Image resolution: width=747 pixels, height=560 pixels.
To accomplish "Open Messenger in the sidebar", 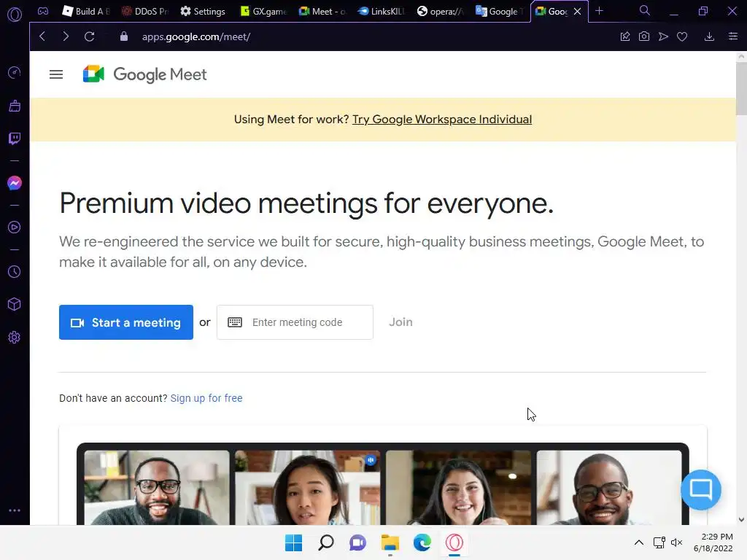I will (15, 183).
